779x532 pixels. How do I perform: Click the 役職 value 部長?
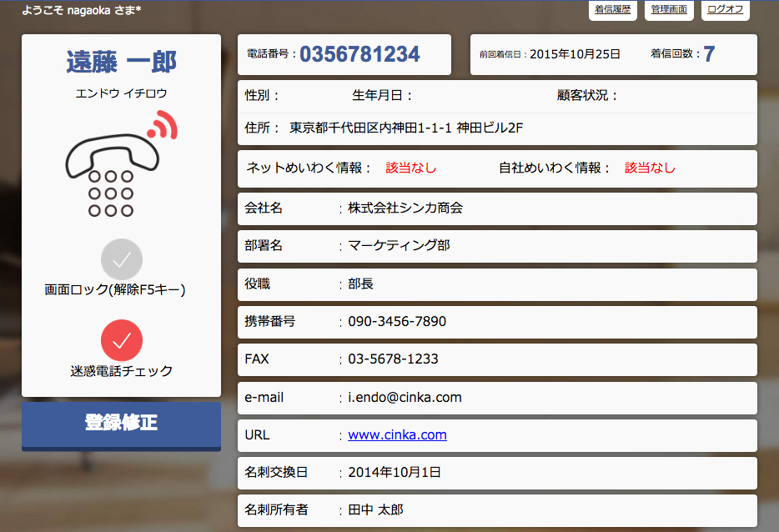pos(360,284)
